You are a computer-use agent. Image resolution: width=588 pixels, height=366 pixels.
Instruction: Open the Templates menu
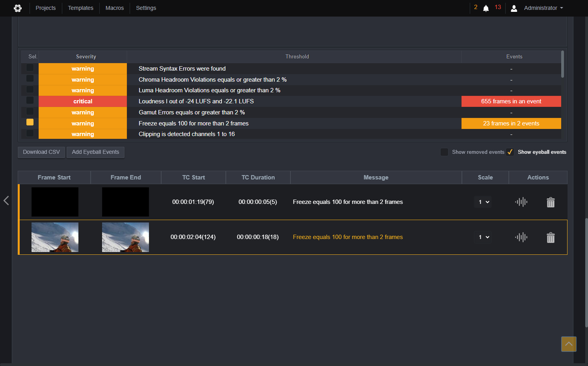coord(81,8)
